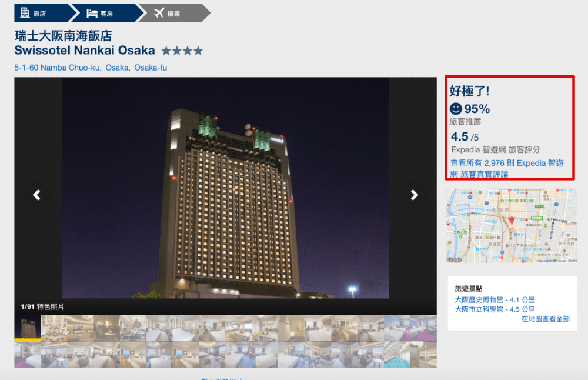Screen dimensions: 588x380
Task: Open the 大阪歷史博物館 attraction link
Action: 495,300
